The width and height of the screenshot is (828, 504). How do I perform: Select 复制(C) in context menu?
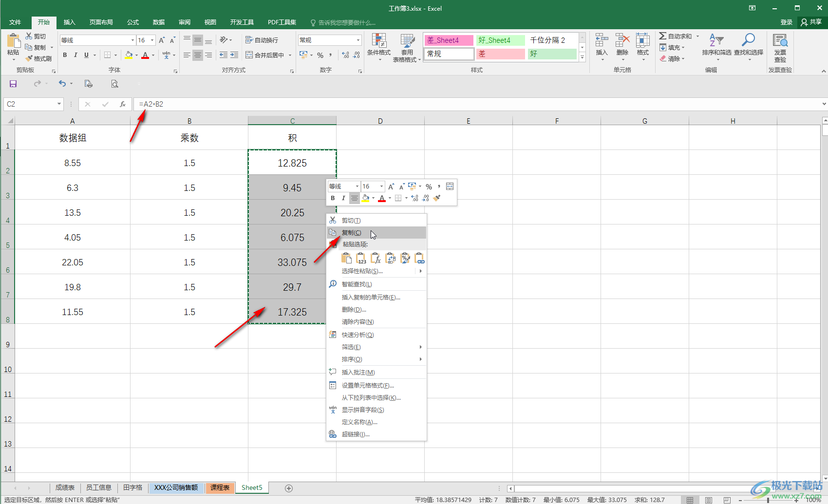(x=376, y=233)
